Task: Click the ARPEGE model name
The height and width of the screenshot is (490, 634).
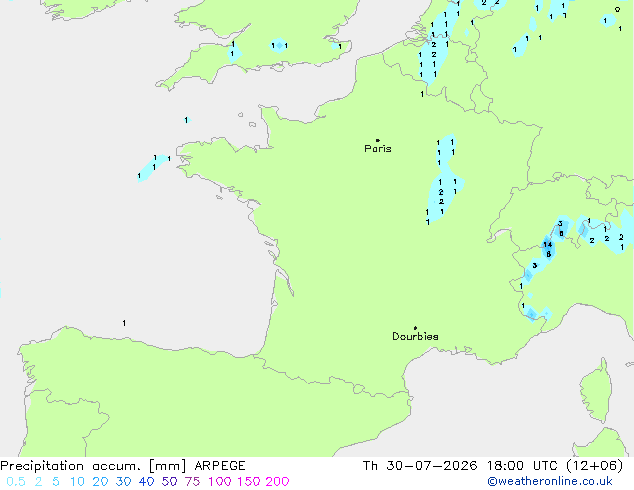Action: click(220, 466)
